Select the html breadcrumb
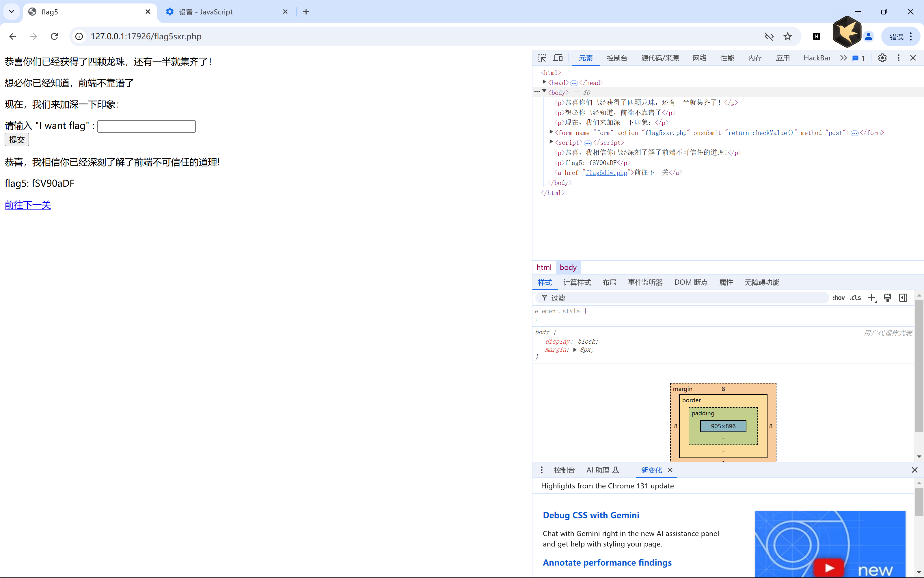This screenshot has width=924, height=578. (x=544, y=267)
